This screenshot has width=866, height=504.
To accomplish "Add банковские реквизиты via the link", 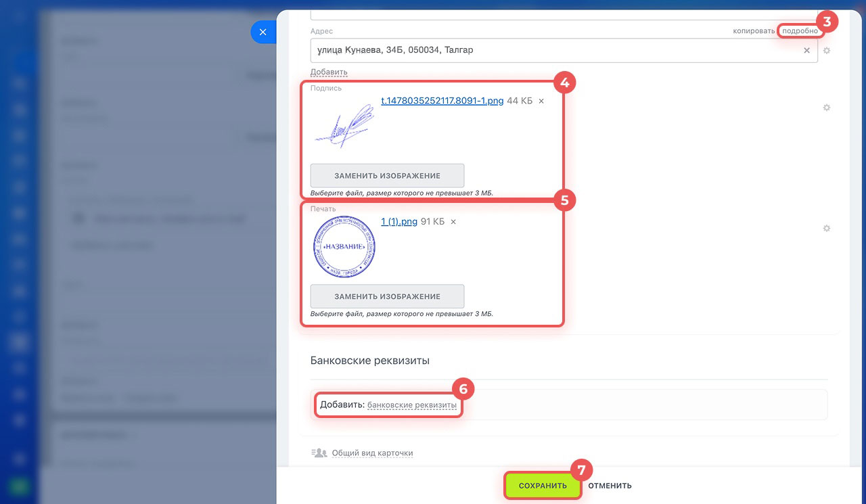I will [412, 405].
